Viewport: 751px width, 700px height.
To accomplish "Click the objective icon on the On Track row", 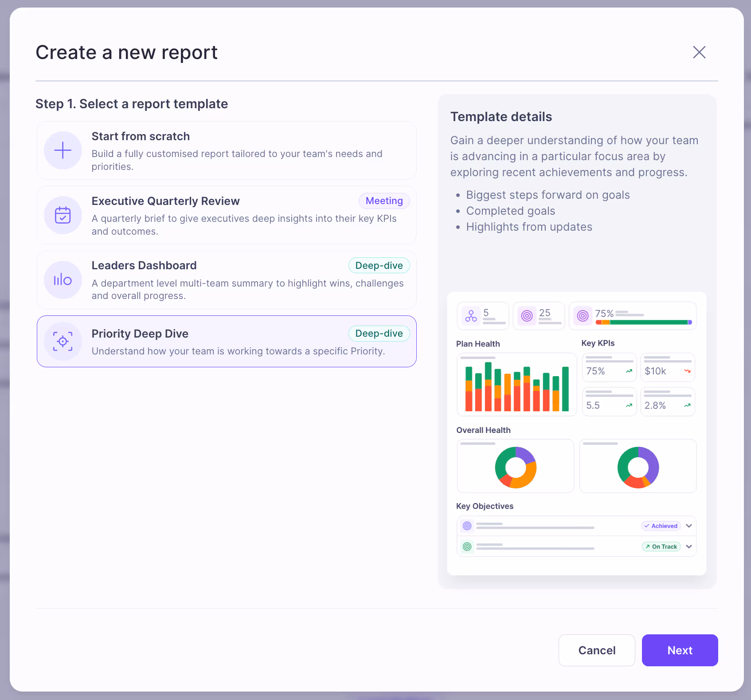I will (466, 547).
